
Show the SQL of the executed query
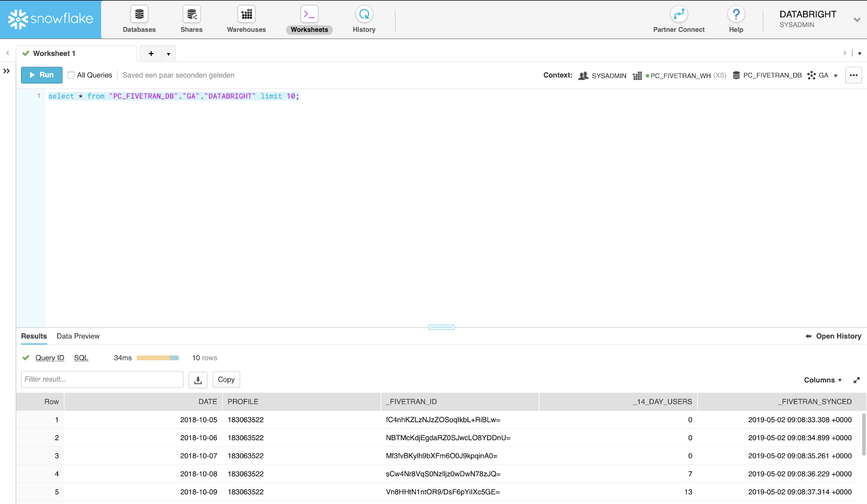click(x=81, y=358)
